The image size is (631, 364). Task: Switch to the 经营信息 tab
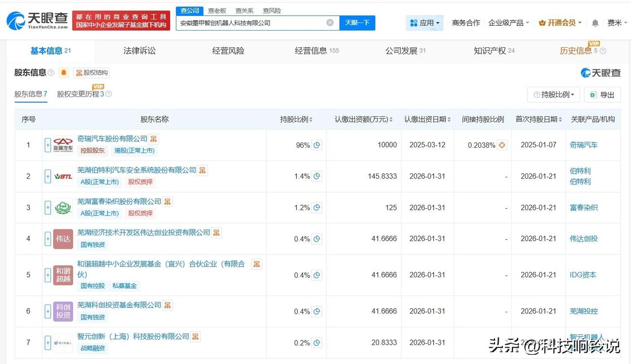[x=317, y=51]
